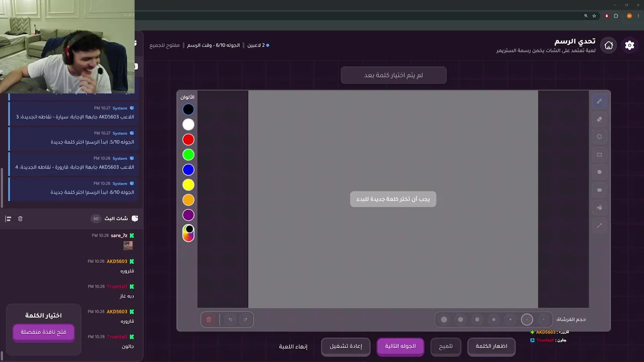Bookmark page with browser star icon
The height and width of the screenshot is (362, 644).
point(594,16)
